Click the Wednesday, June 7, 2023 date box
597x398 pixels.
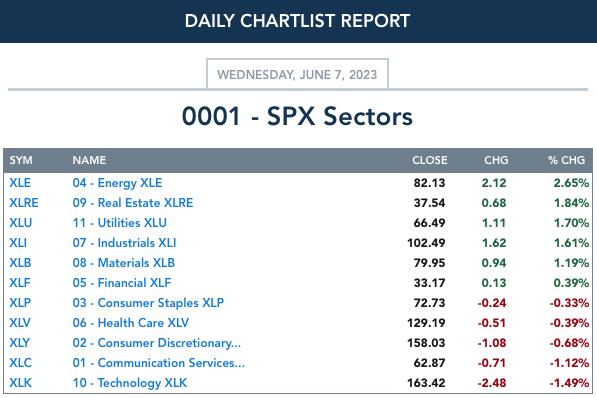(297, 74)
